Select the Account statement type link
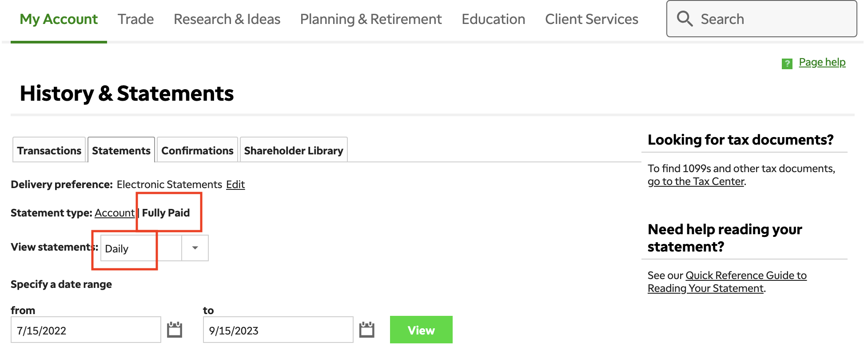The height and width of the screenshot is (354, 868). pyautogui.click(x=114, y=212)
